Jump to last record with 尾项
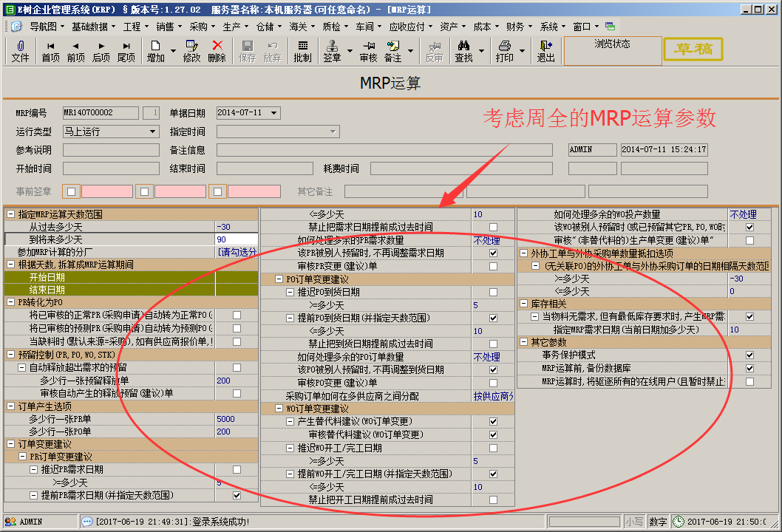The image size is (782, 532). [126, 46]
